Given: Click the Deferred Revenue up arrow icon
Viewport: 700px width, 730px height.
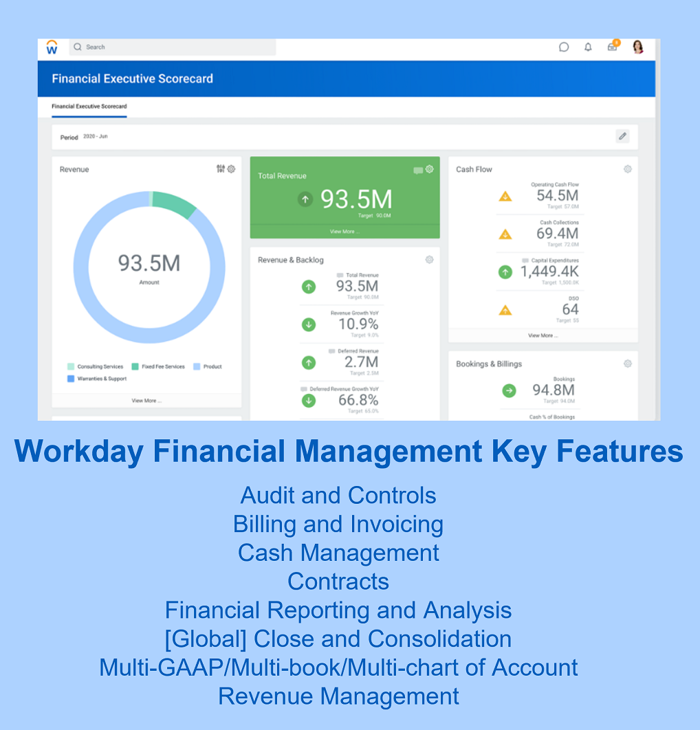Looking at the screenshot, I should click(308, 363).
